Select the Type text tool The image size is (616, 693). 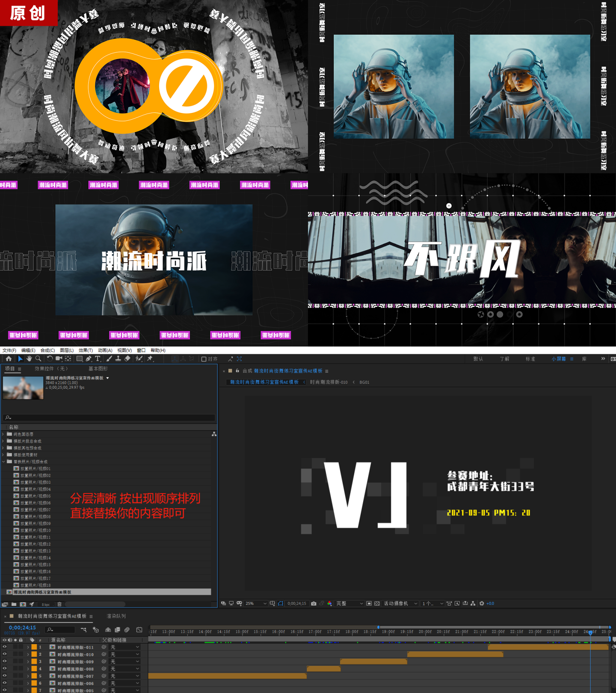(x=98, y=359)
